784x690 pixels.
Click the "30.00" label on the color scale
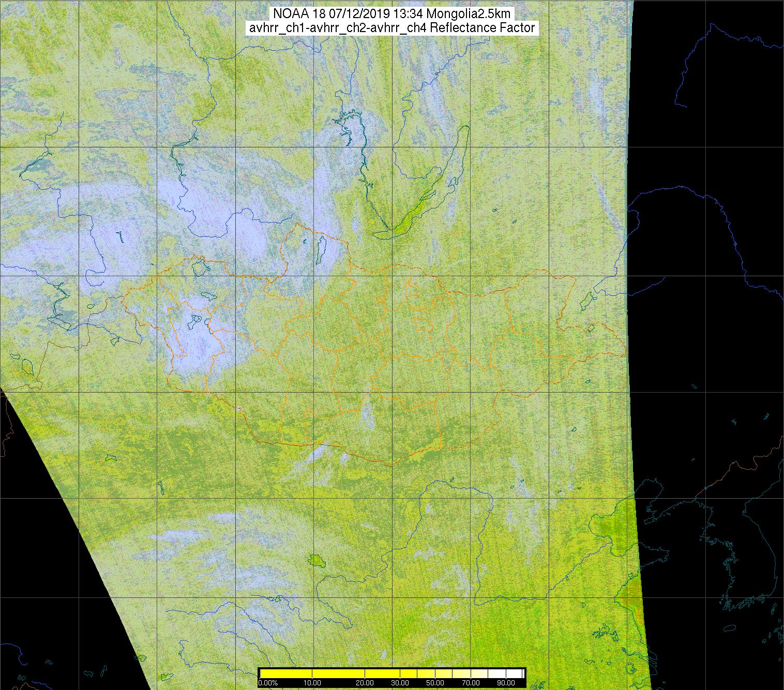pyautogui.click(x=400, y=683)
